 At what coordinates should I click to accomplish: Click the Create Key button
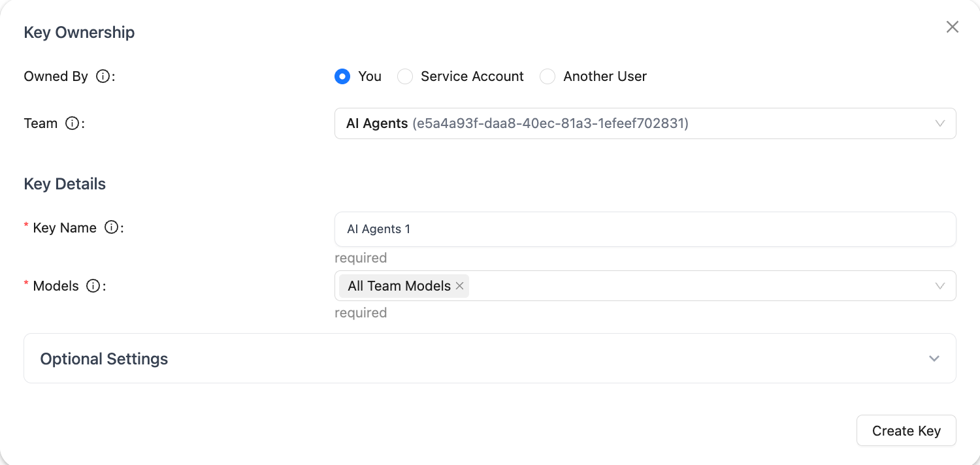click(906, 431)
